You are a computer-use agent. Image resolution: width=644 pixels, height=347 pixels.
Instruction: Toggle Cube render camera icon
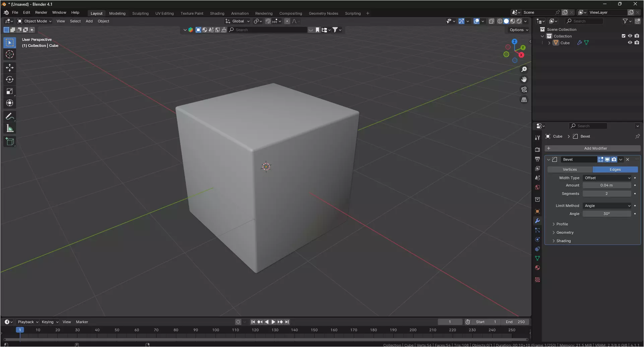click(x=637, y=43)
